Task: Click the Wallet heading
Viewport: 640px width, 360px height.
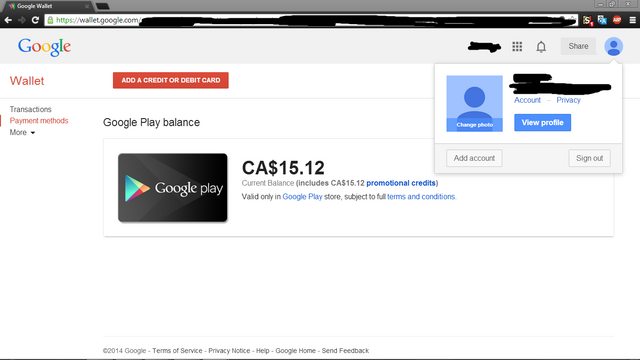Action: point(27,81)
